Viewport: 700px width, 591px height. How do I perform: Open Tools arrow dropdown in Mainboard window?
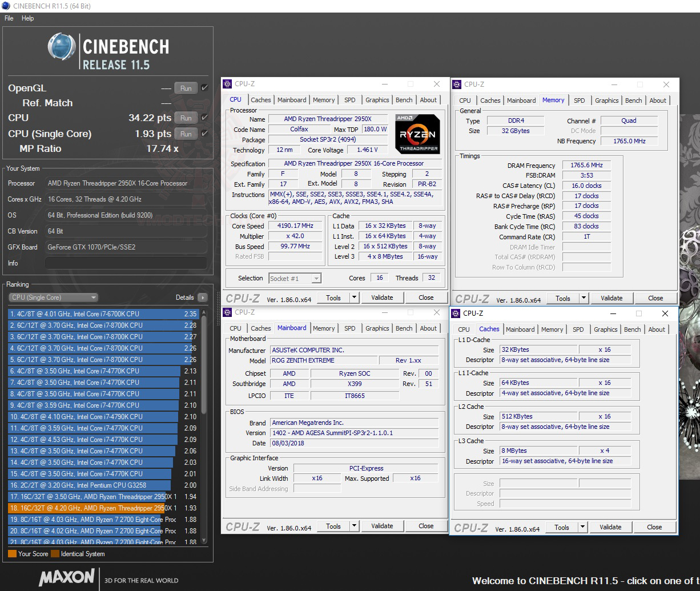pos(354,526)
